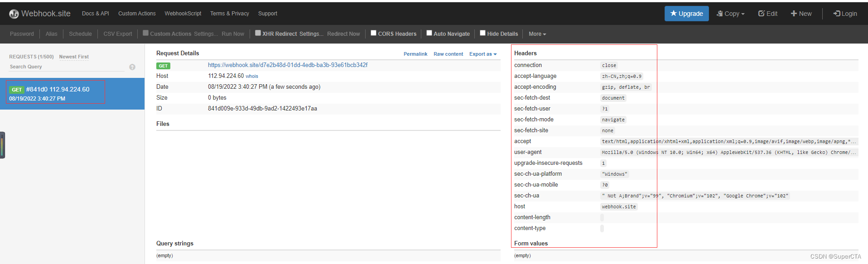Click the user-agent header value
This screenshot has height=264, width=868.
coord(729,153)
